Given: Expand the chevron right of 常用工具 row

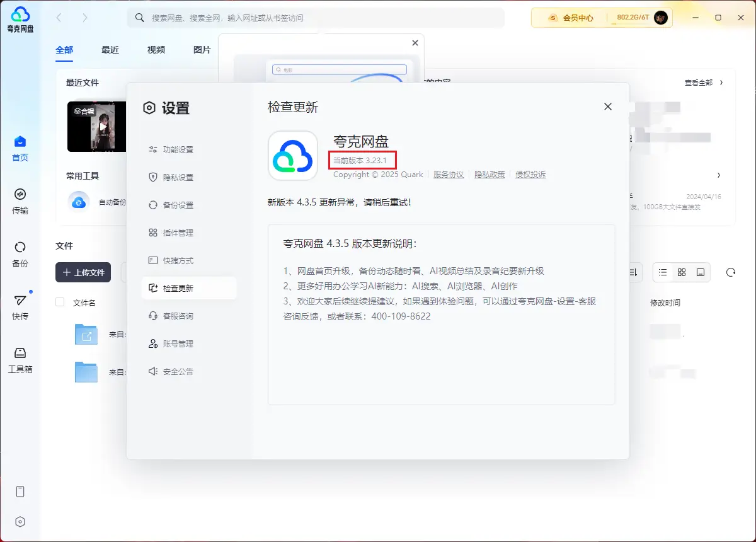Looking at the screenshot, I should click(x=719, y=175).
